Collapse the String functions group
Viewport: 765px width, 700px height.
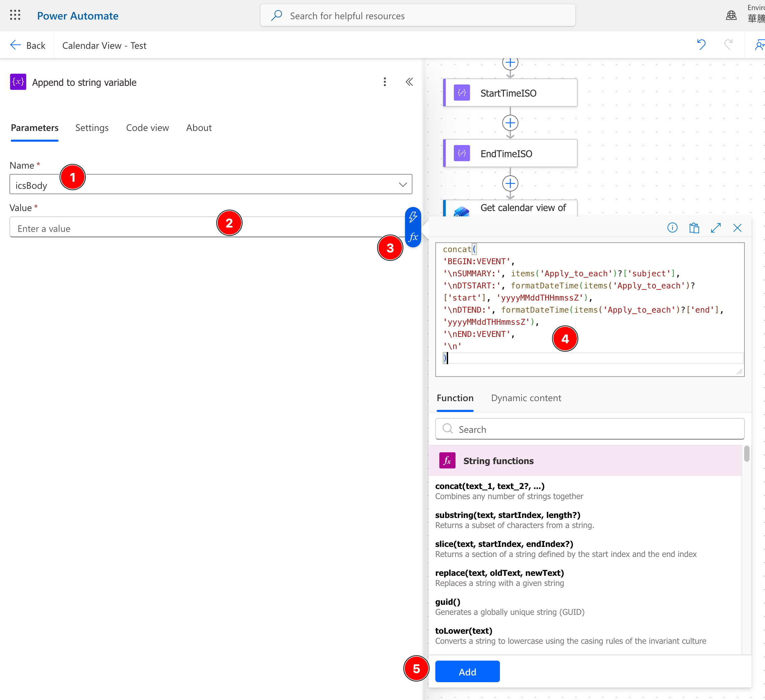585,460
